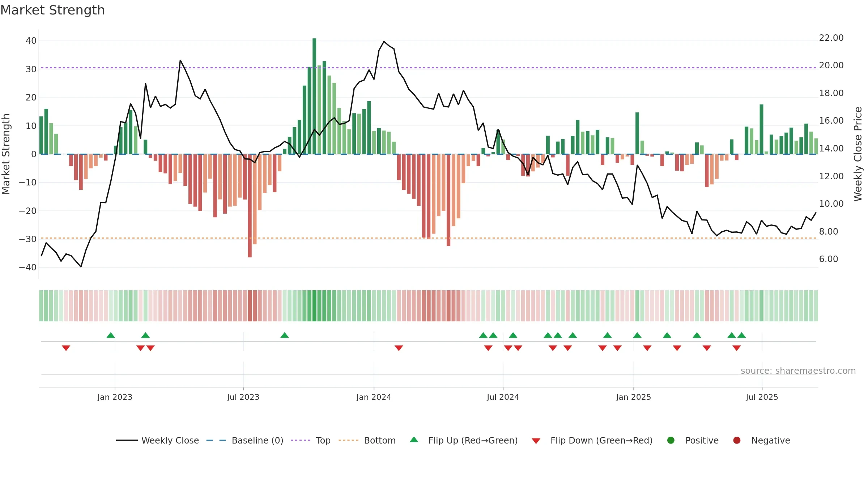
Task: Click the Jul 2023 x-axis label
Action: point(243,397)
